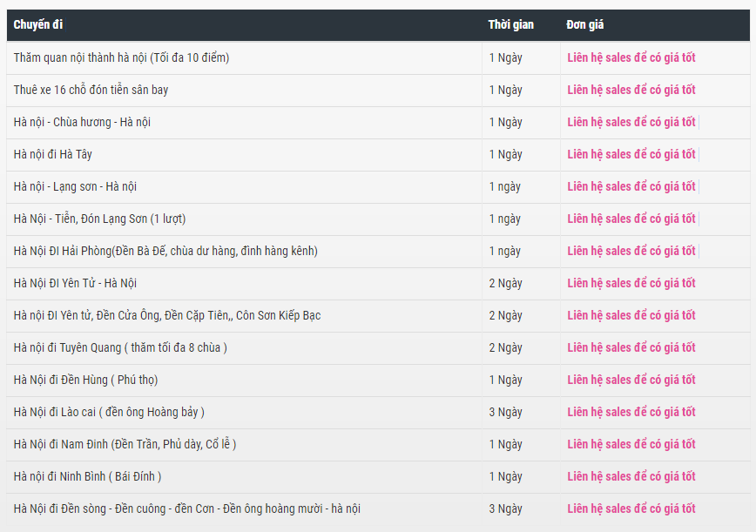Open sales contact link for Tuyên Quang trip
The image size is (756, 532).
[631, 347]
